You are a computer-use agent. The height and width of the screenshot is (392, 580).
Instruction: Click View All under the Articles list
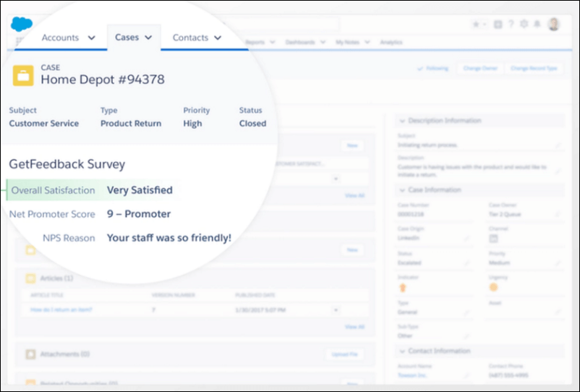point(355,327)
